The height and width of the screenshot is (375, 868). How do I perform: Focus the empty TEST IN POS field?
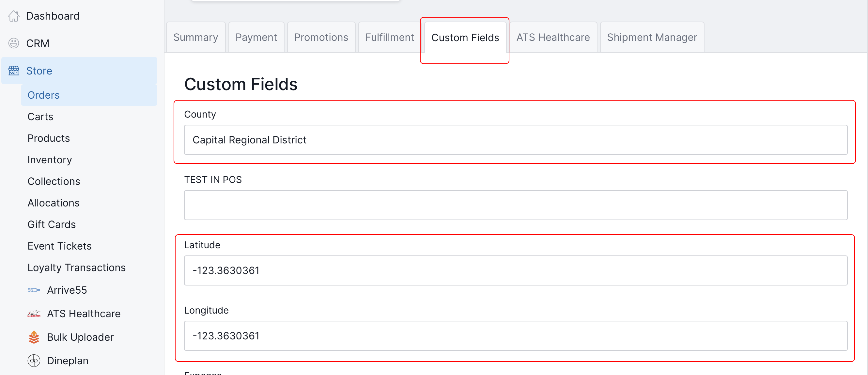coord(516,205)
